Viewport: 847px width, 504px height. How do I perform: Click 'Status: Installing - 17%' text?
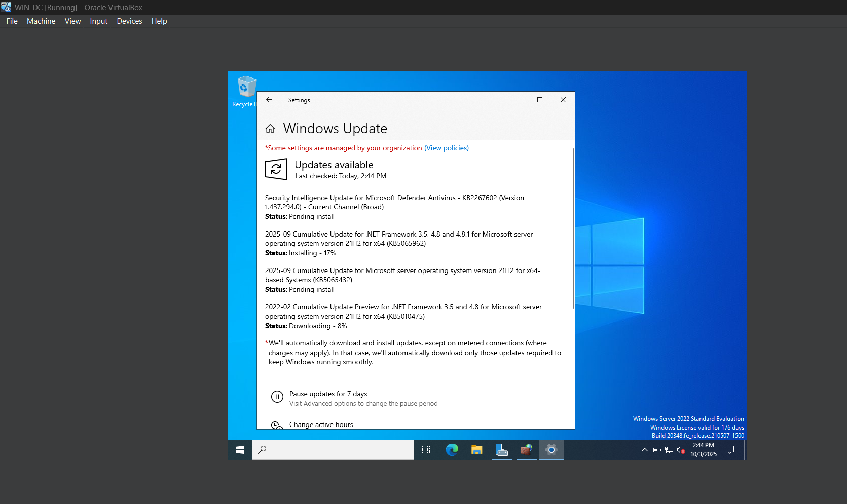(x=301, y=253)
